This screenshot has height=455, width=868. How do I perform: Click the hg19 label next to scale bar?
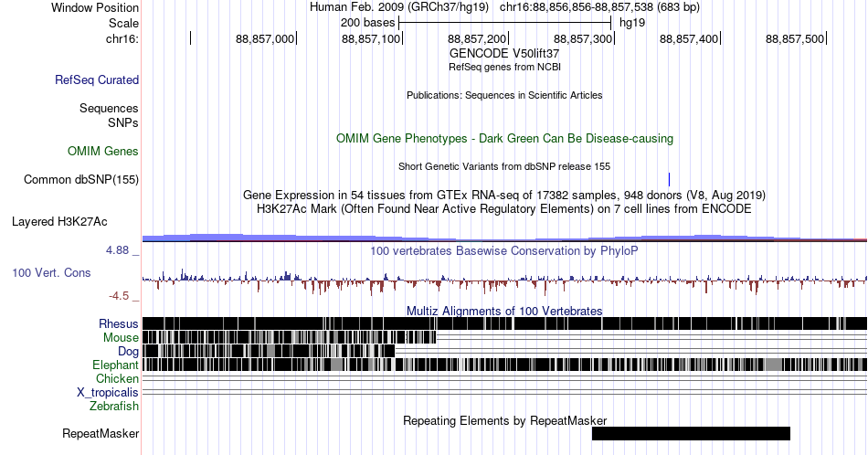632,23
